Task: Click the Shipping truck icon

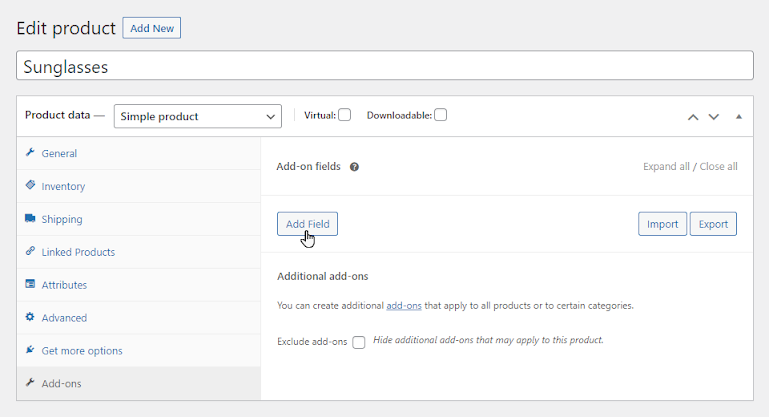Action: (30, 218)
